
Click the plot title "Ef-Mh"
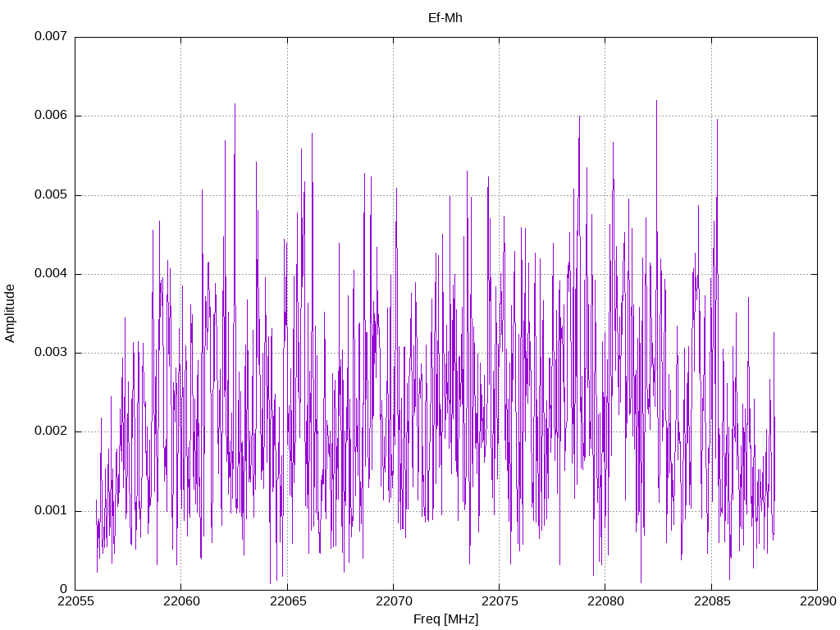445,18
